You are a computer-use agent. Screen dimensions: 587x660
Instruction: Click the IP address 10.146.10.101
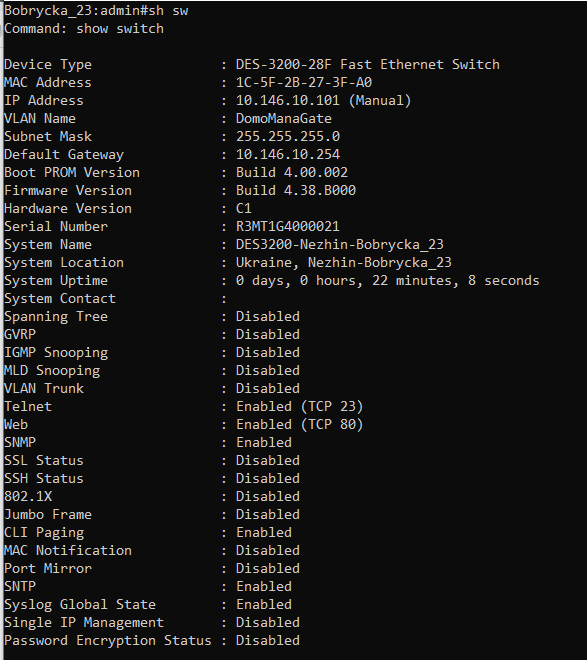287,101
